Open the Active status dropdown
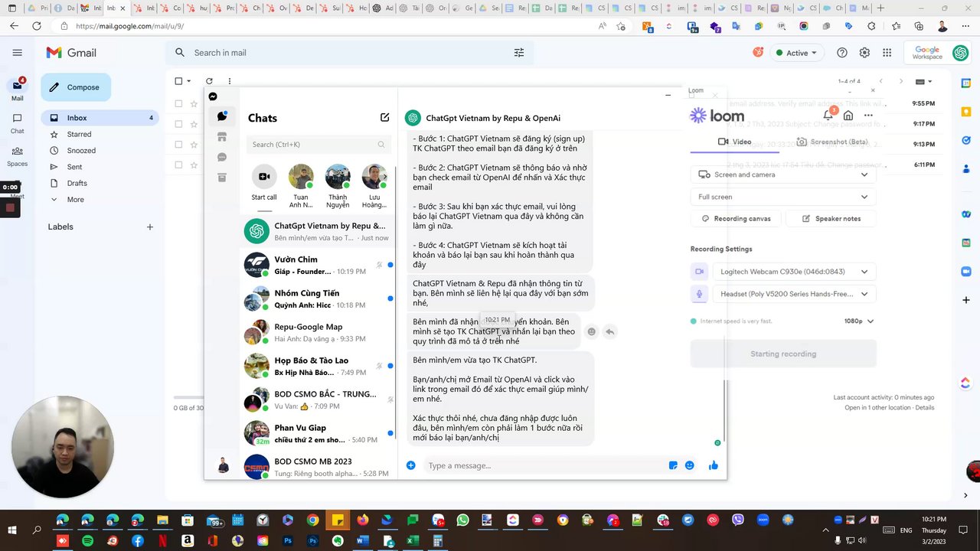Screen dimensions: 980x551 click(796, 53)
